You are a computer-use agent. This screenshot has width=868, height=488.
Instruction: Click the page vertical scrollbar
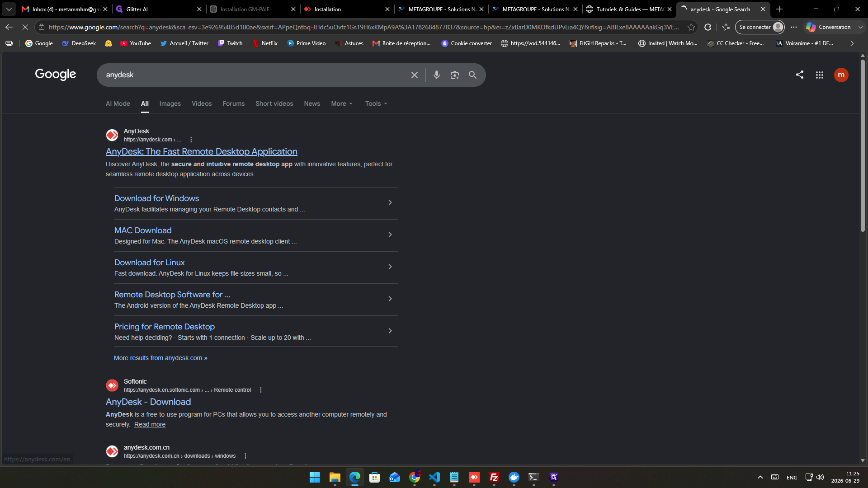(x=863, y=146)
